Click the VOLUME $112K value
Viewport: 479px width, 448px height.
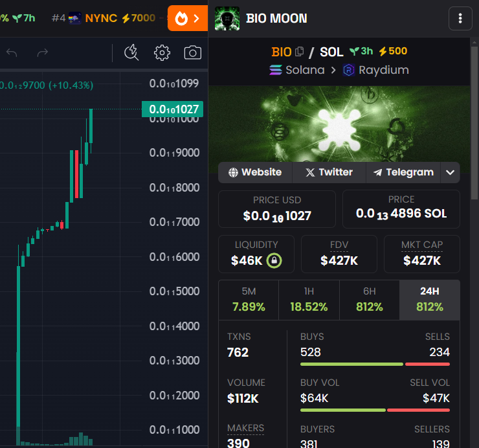[x=243, y=399]
